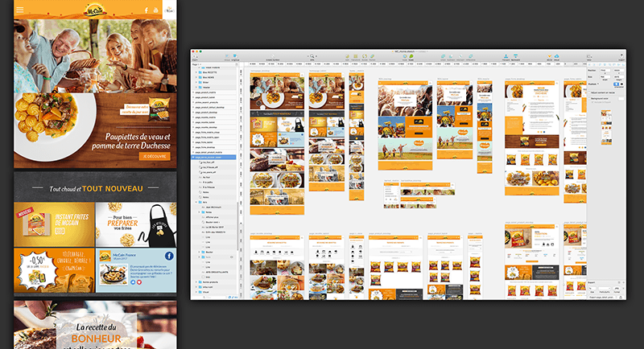The image size is (644, 349).
Task: Click the Rotate tool icon
Action: 365,56
